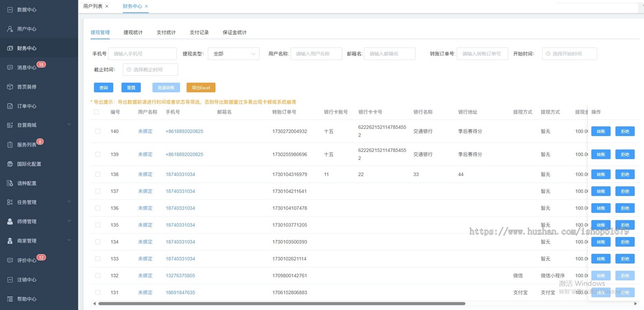Check the checkbox for row 139
This screenshot has height=310, width=644.
click(98, 154)
